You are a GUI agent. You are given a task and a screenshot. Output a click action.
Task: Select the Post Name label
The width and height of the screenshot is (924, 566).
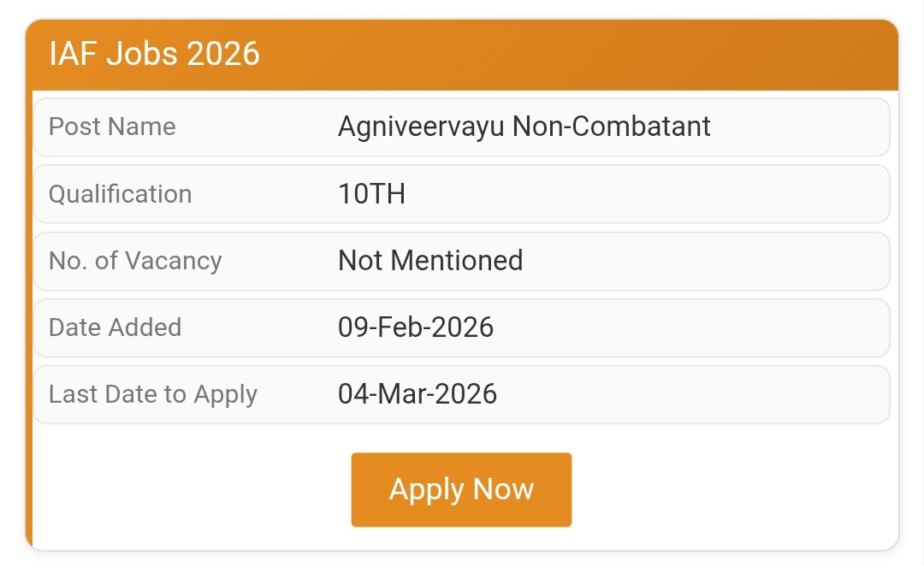[x=112, y=127]
